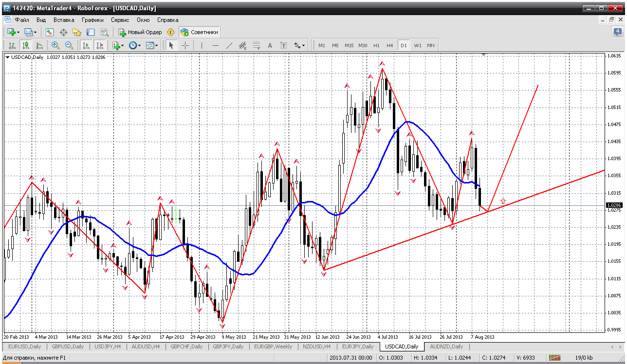This screenshot has width=627, height=364.
Task: Select the Text tool
Action: [x=270, y=45]
